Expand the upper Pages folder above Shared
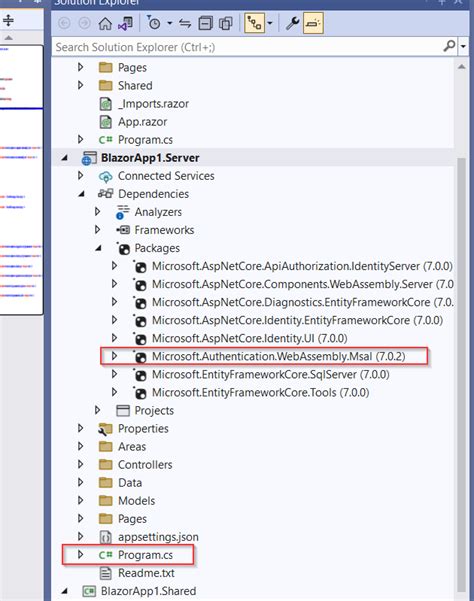The image size is (474, 601). (x=80, y=67)
